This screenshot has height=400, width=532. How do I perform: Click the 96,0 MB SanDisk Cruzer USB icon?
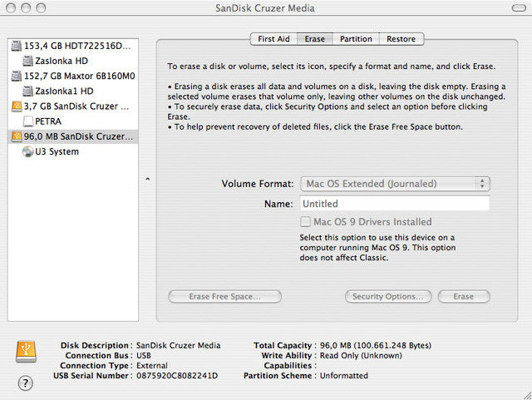[17, 136]
